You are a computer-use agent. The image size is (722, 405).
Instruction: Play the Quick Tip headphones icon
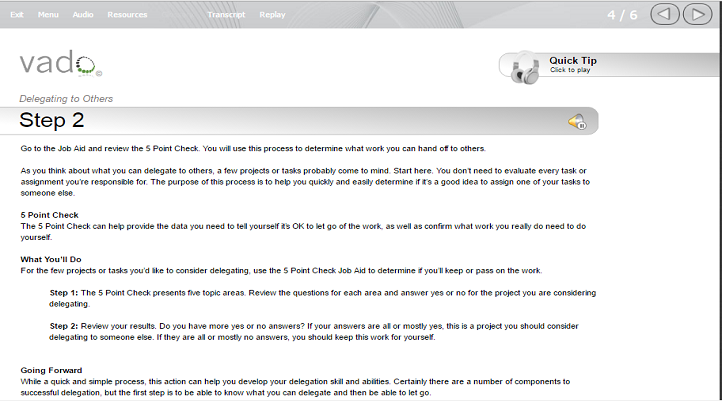click(x=525, y=68)
